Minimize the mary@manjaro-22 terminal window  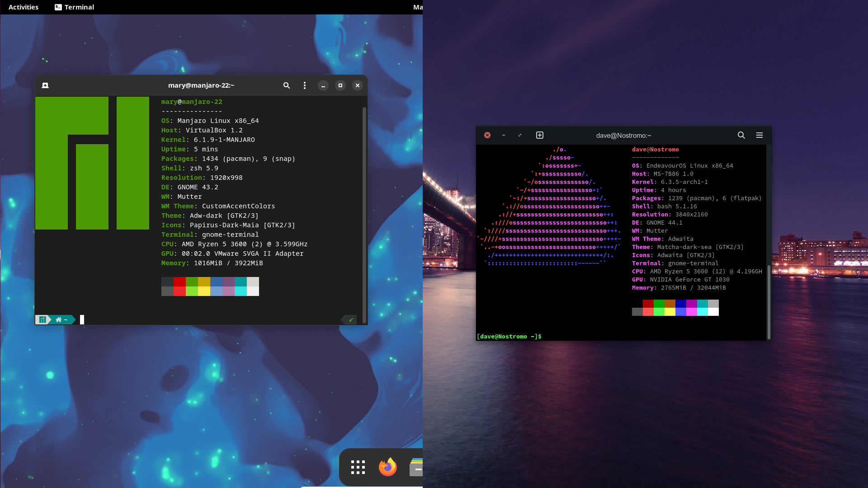(x=323, y=85)
